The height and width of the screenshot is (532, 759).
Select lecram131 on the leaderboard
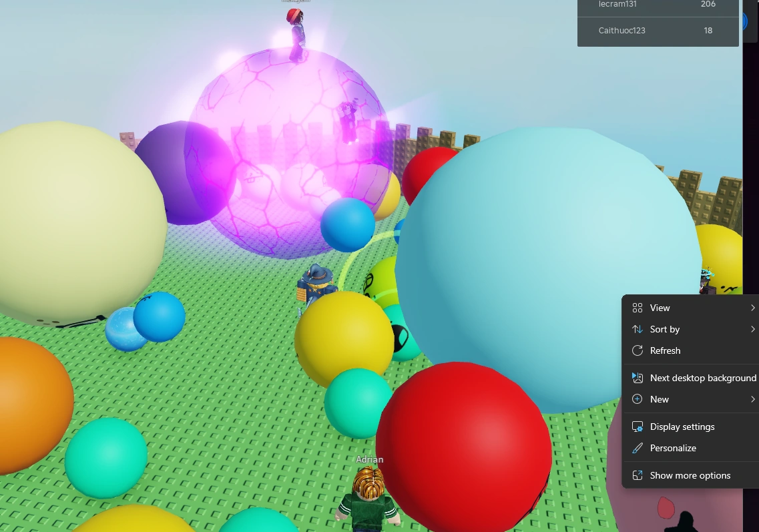coord(658,5)
